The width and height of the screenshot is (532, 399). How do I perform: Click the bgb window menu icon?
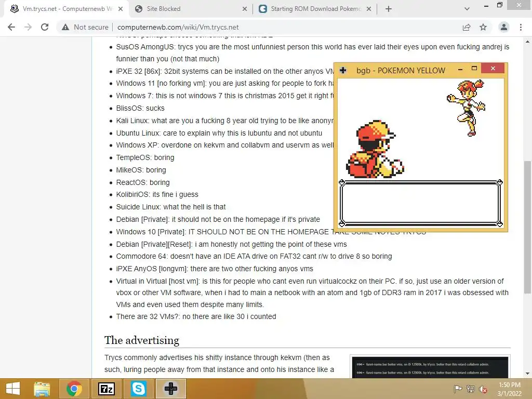(343, 70)
